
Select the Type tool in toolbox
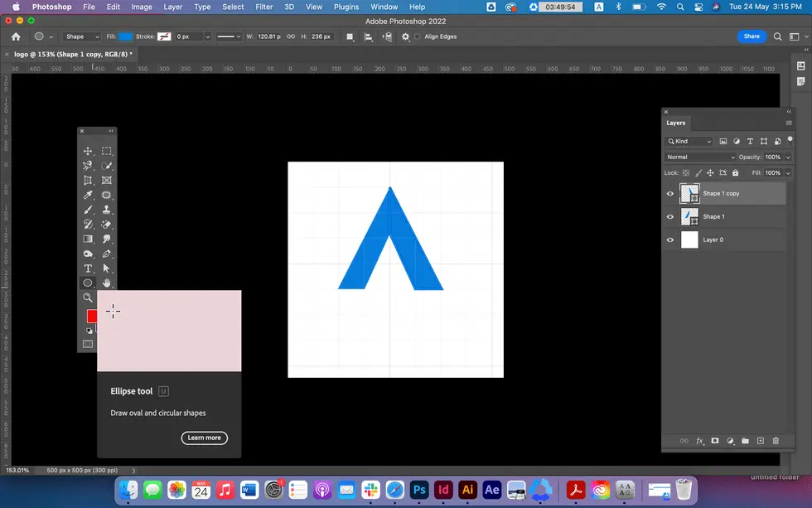pos(88,269)
